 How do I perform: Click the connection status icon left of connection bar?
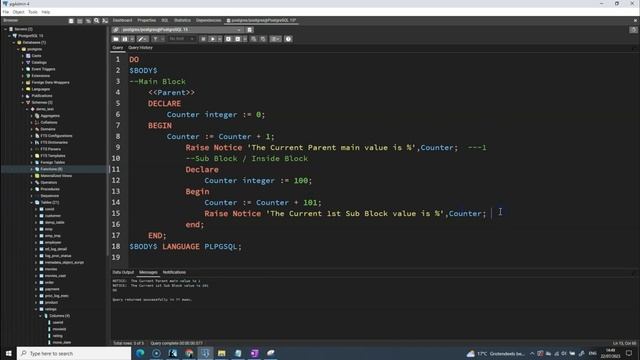(116, 30)
